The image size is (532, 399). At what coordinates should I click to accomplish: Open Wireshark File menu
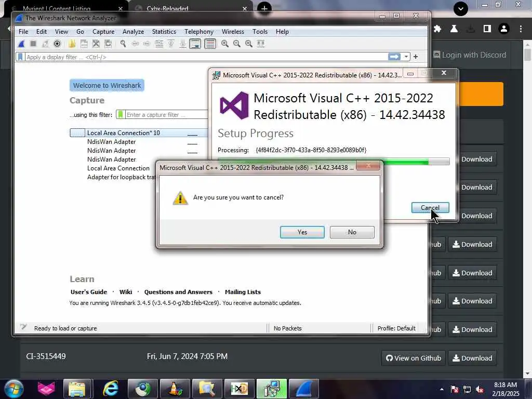click(x=23, y=32)
